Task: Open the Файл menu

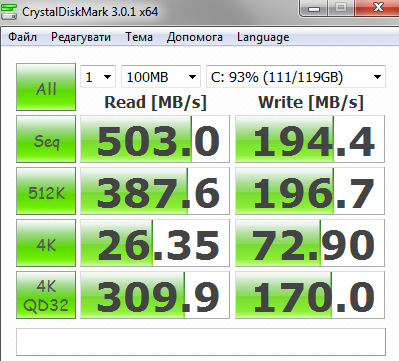Action: (22, 37)
